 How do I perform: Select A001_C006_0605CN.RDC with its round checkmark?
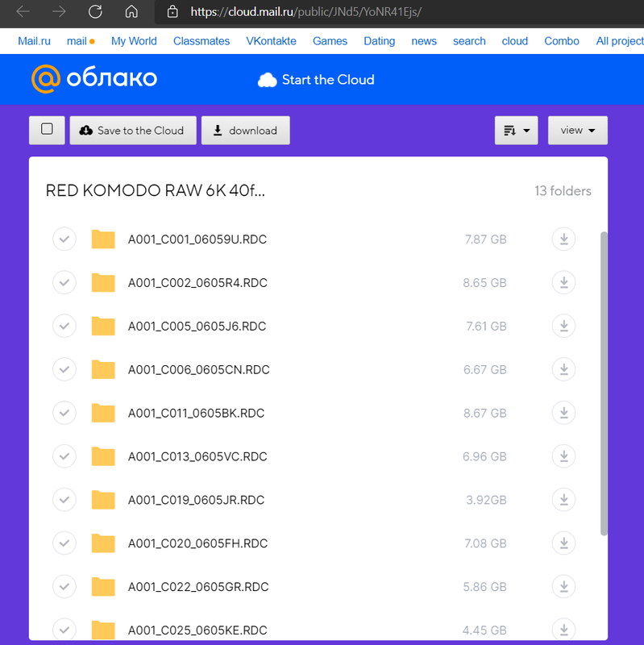64,369
